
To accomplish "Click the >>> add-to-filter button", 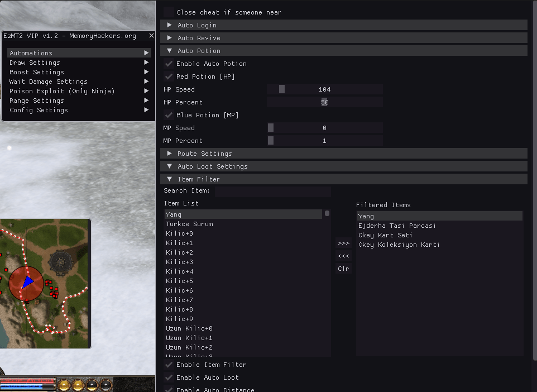I will pyautogui.click(x=343, y=243).
